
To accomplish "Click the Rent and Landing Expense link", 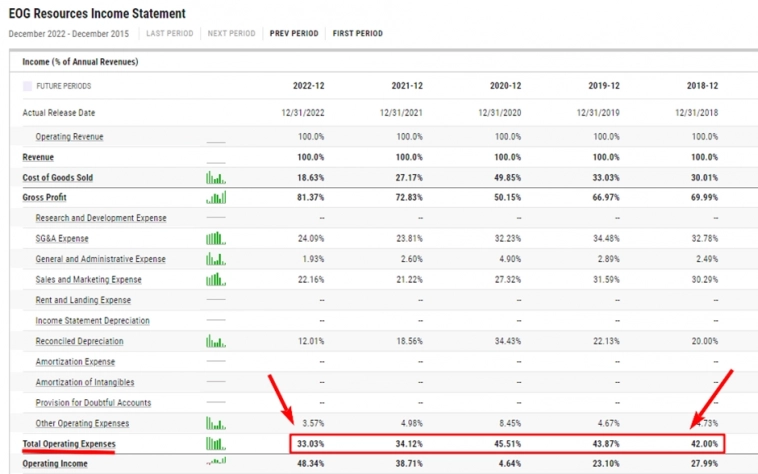I will [83, 300].
